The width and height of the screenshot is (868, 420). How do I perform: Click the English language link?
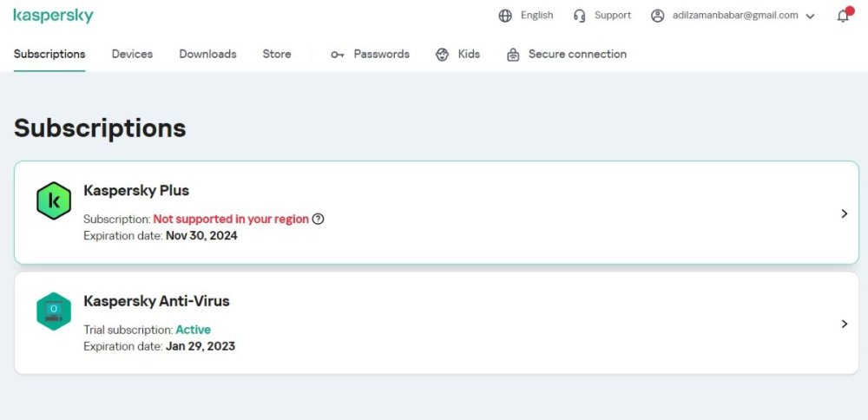pyautogui.click(x=536, y=16)
